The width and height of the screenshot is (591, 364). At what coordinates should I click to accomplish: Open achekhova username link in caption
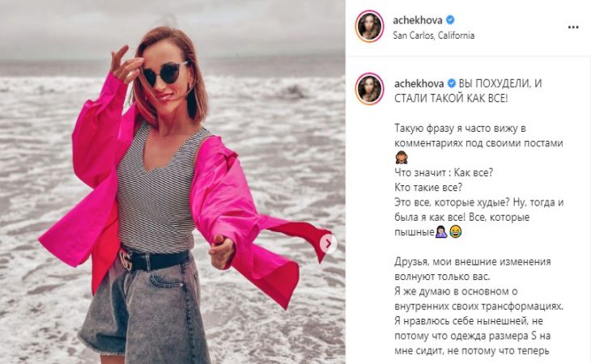tap(419, 83)
